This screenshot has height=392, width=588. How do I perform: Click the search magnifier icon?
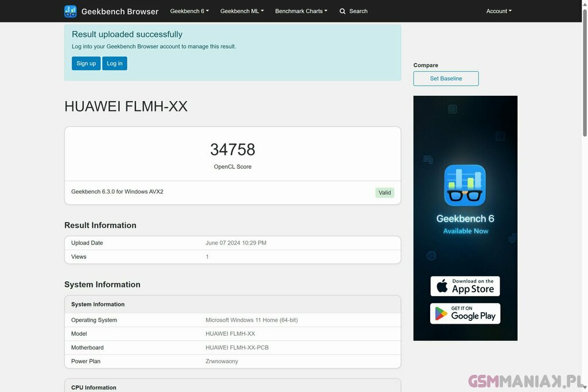click(342, 11)
